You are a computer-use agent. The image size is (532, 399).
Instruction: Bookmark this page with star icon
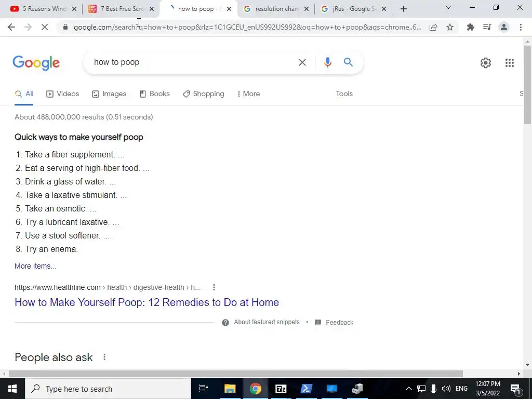(x=450, y=27)
